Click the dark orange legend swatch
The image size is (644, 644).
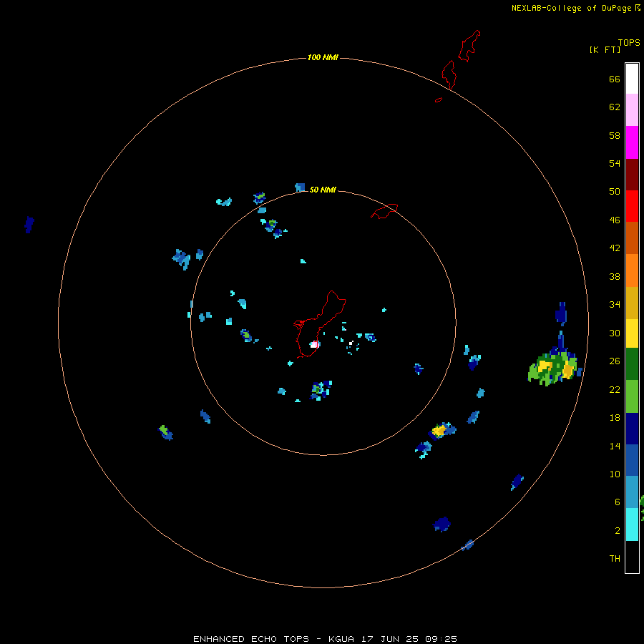tap(632, 238)
